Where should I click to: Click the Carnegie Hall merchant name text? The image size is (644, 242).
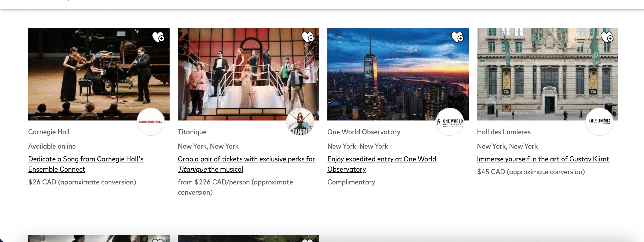click(x=49, y=132)
